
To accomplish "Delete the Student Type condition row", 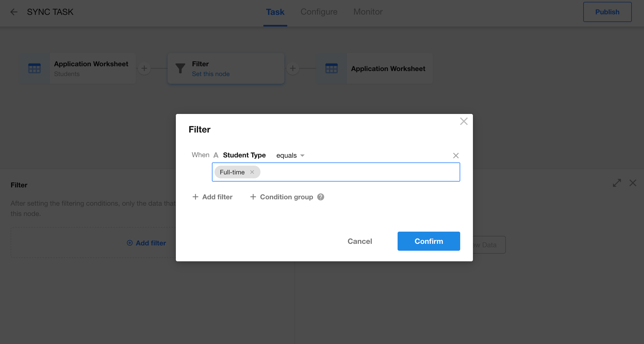I will 456,156.
